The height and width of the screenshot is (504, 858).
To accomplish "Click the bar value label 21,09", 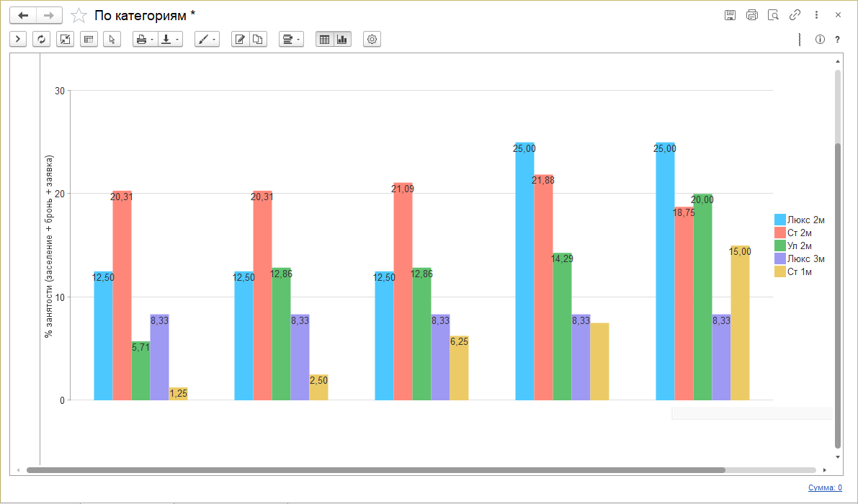I will (x=403, y=189).
